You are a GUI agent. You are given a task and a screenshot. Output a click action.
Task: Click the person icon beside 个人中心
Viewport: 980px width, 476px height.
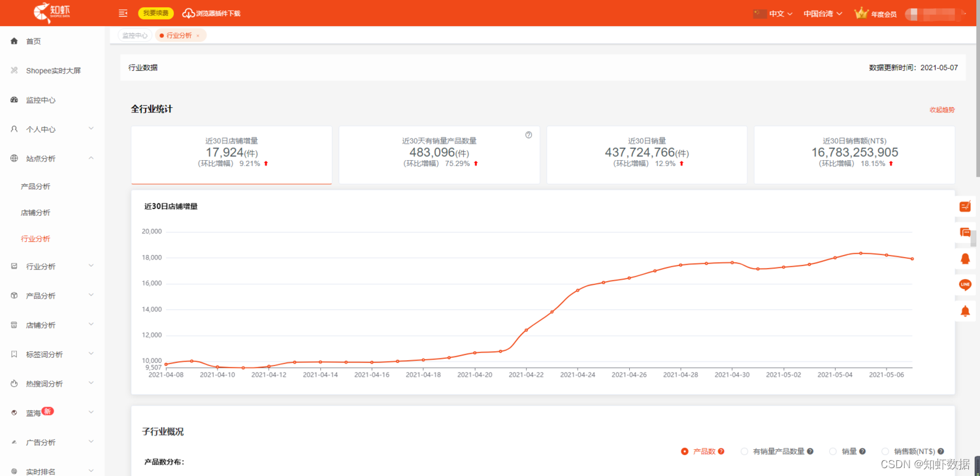(14, 129)
